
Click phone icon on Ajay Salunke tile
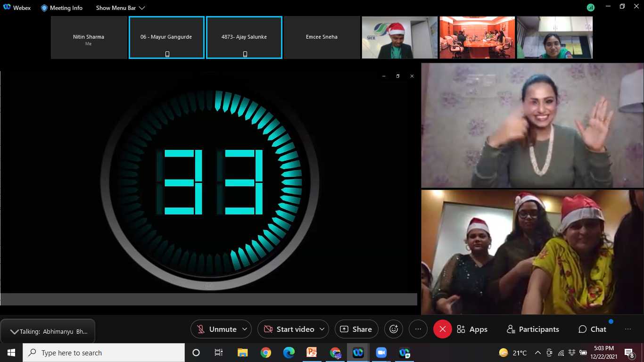click(x=245, y=54)
